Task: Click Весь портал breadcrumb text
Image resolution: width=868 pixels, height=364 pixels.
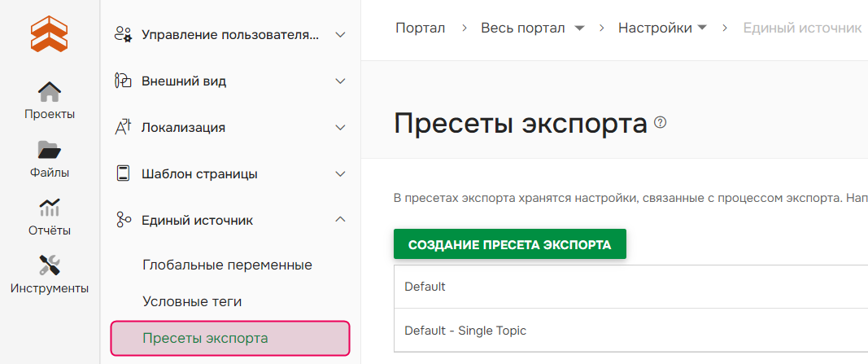Action: [522, 28]
